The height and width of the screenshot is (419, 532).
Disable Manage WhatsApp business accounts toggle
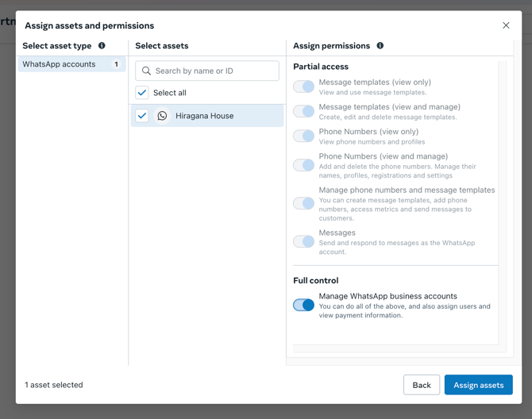(x=303, y=305)
